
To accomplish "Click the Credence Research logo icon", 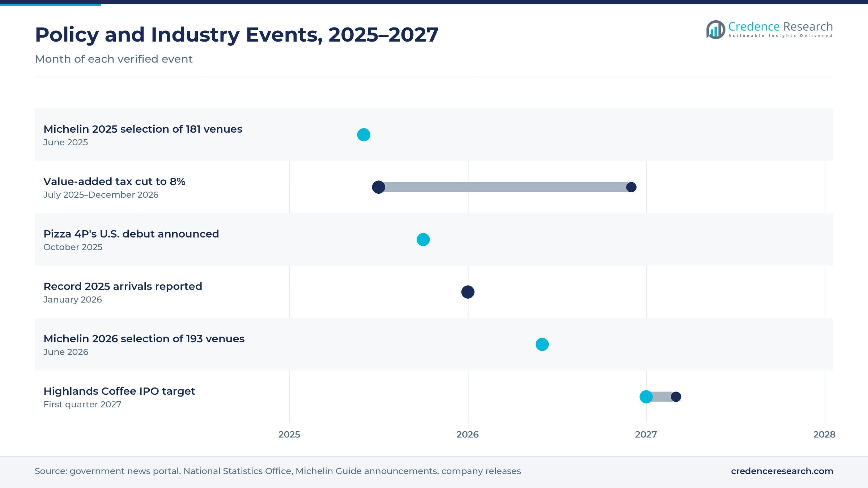I will point(716,30).
